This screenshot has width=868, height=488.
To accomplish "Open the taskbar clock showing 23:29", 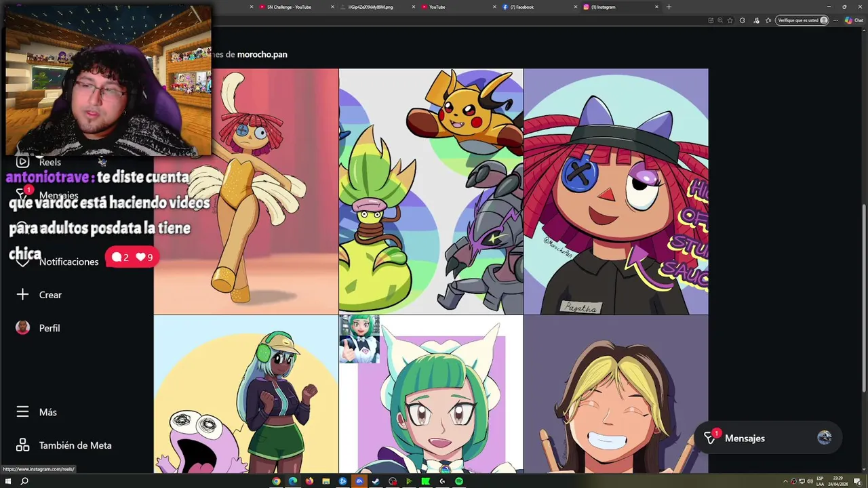I will (x=837, y=481).
